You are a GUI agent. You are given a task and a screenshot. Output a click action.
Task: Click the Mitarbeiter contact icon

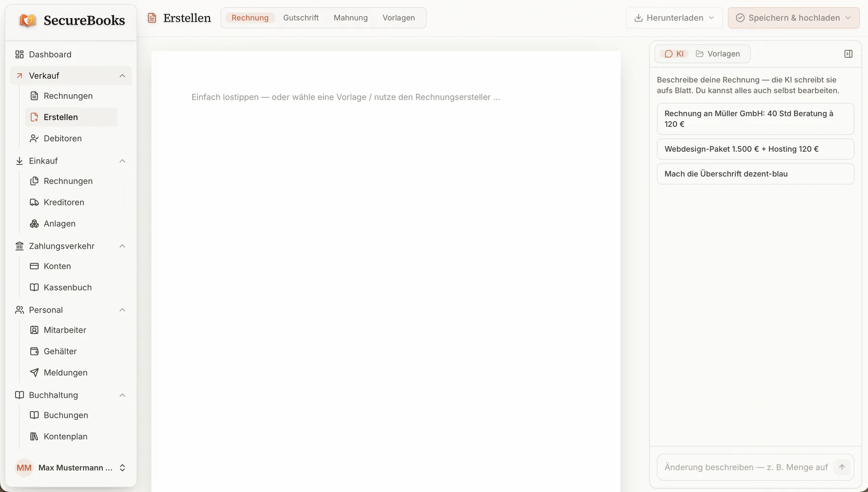[34, 330]
